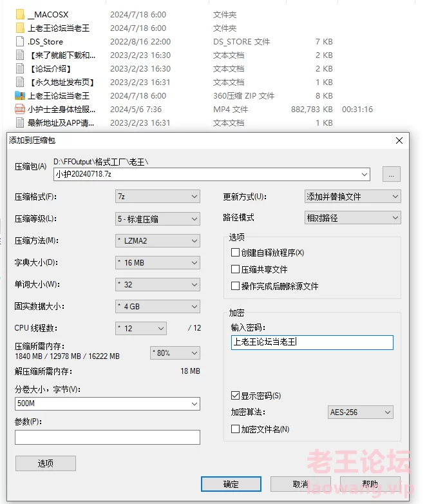Click the browse … button
The height and width of the screenshot is (504, 427).
pos(392,174)
